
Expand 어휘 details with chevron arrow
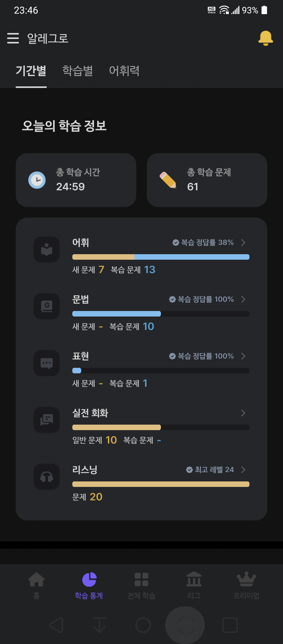[x=243, y=242]
